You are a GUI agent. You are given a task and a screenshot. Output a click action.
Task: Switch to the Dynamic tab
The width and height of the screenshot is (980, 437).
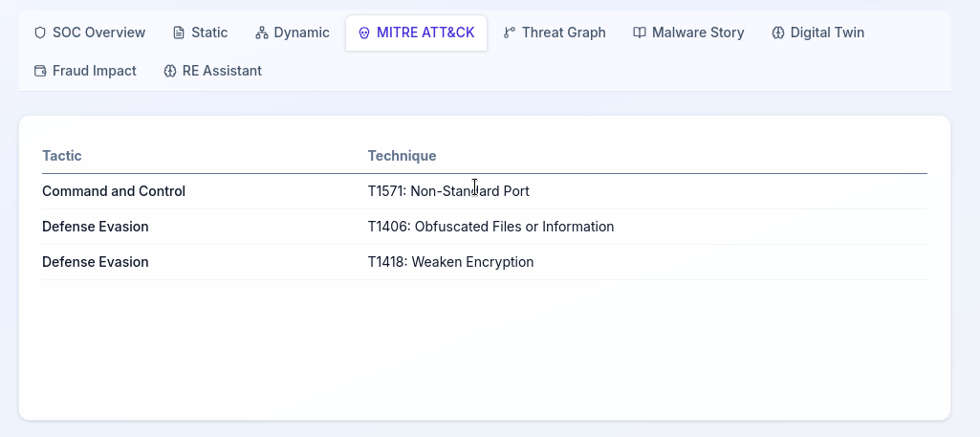point(292,33)
